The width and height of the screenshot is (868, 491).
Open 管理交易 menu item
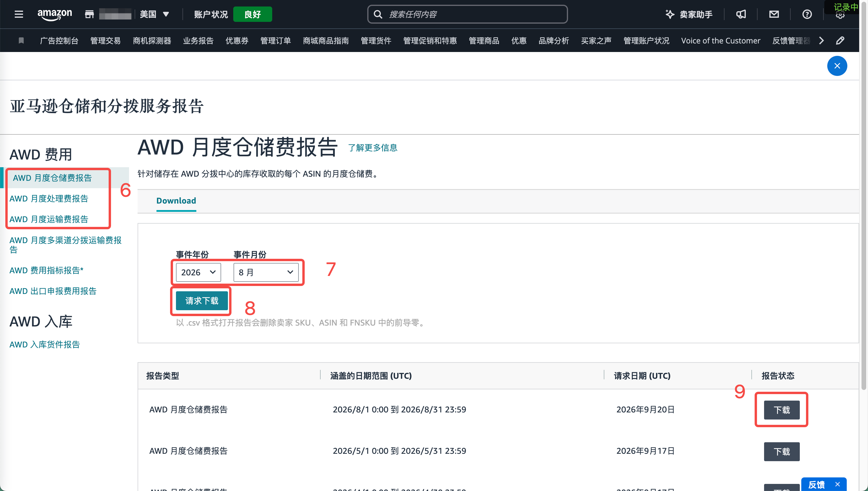click(x=105, y=40)
